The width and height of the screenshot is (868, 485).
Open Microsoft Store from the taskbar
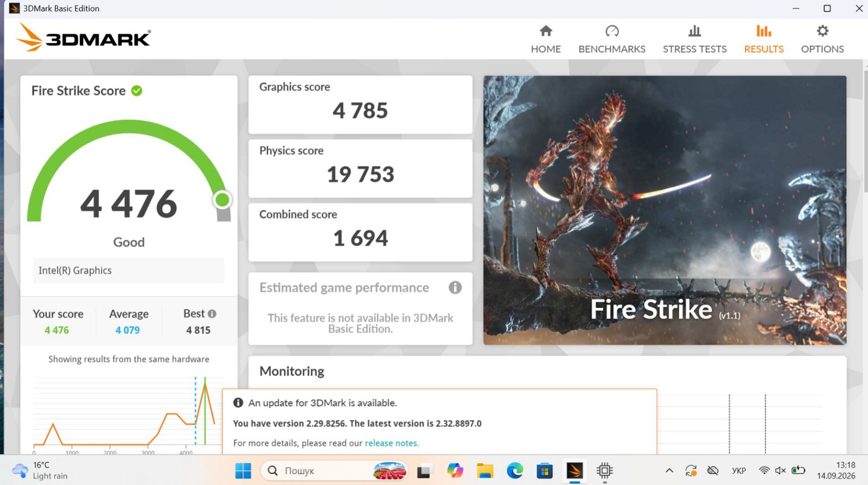(x=545, y=470)
